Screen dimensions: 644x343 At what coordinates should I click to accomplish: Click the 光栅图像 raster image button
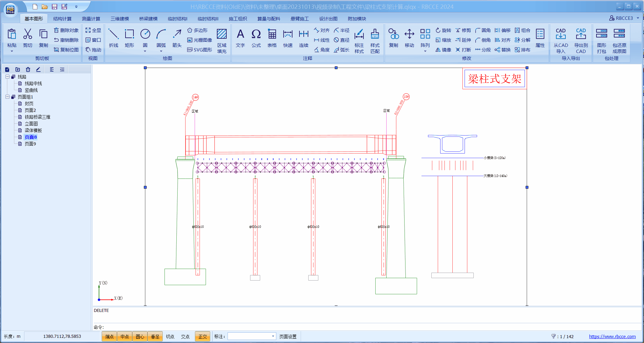tap(200, 40)
